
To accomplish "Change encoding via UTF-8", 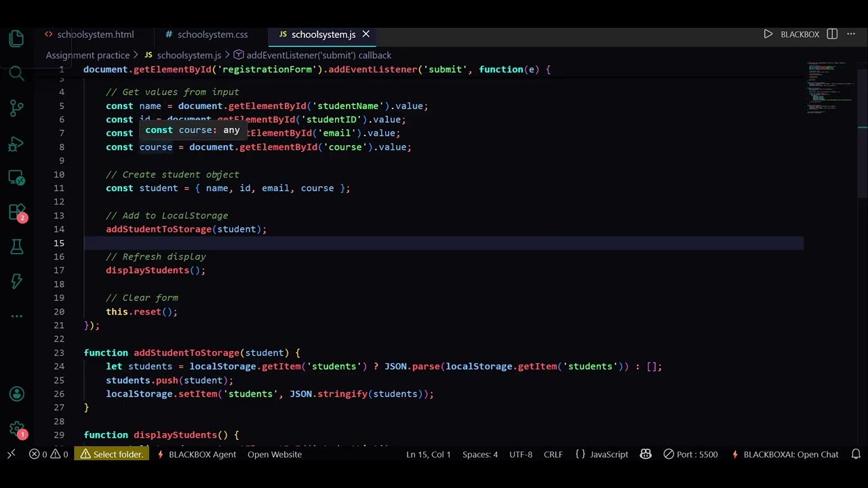I will (x=521, y=454).
